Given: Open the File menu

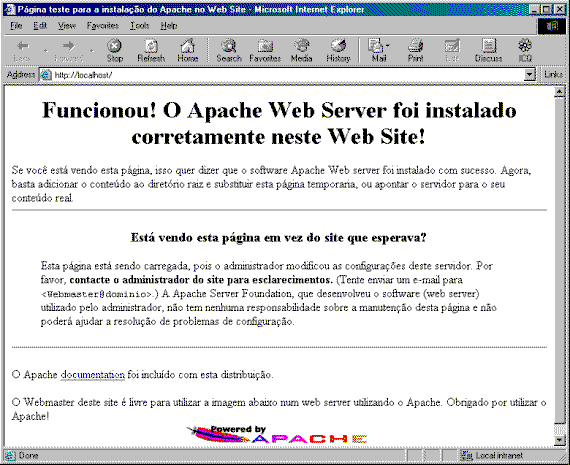Looking at the screenshot, I should tap(16, 26).
